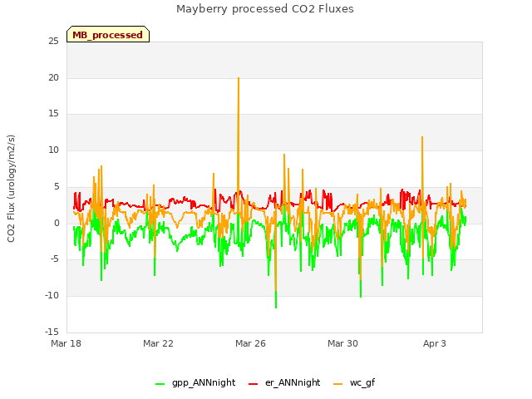Toggle the er_ANNnight legend entry

point(284,382)
